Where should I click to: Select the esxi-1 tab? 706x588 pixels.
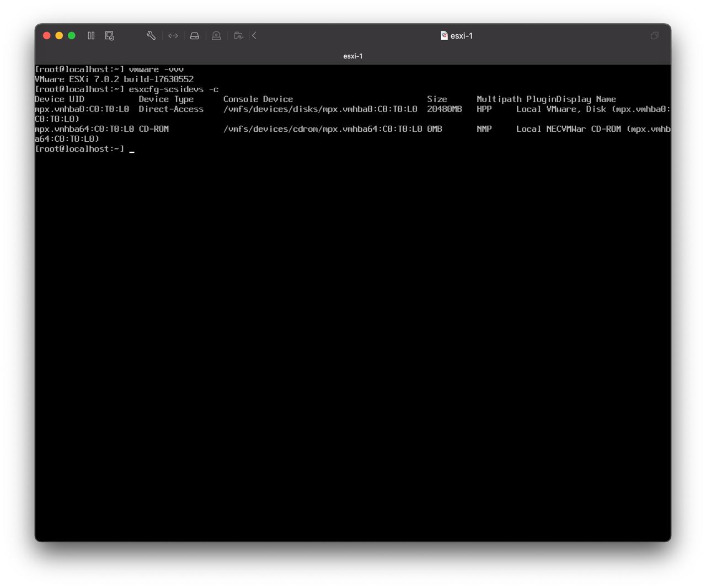353,56
